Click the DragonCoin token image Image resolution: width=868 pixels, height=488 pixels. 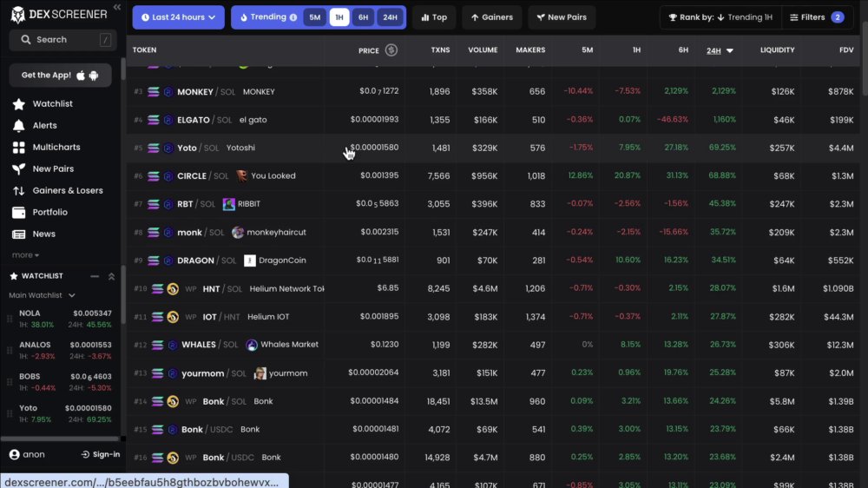click(250, 260)
